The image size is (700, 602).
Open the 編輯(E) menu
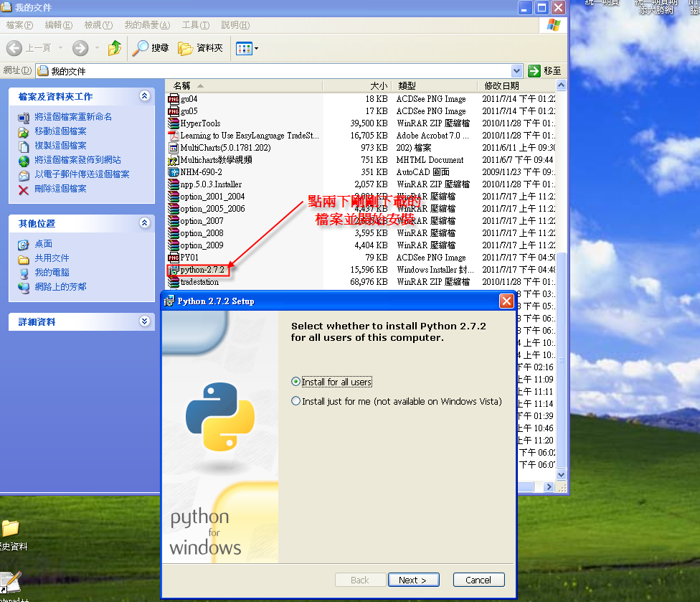[x=59, y=25]
